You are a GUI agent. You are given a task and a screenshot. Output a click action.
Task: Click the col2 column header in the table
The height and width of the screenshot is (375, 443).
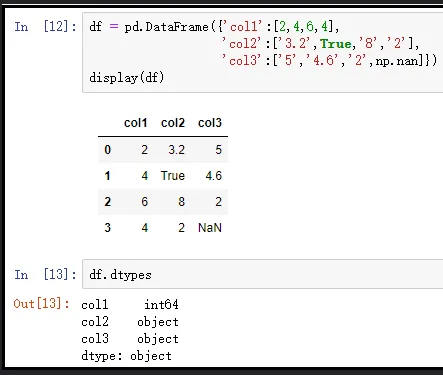[173, 123]
